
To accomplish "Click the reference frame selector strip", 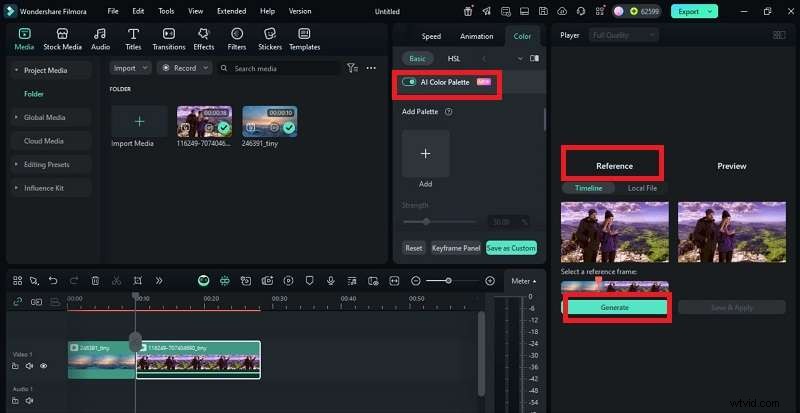I will click(614, 287).
